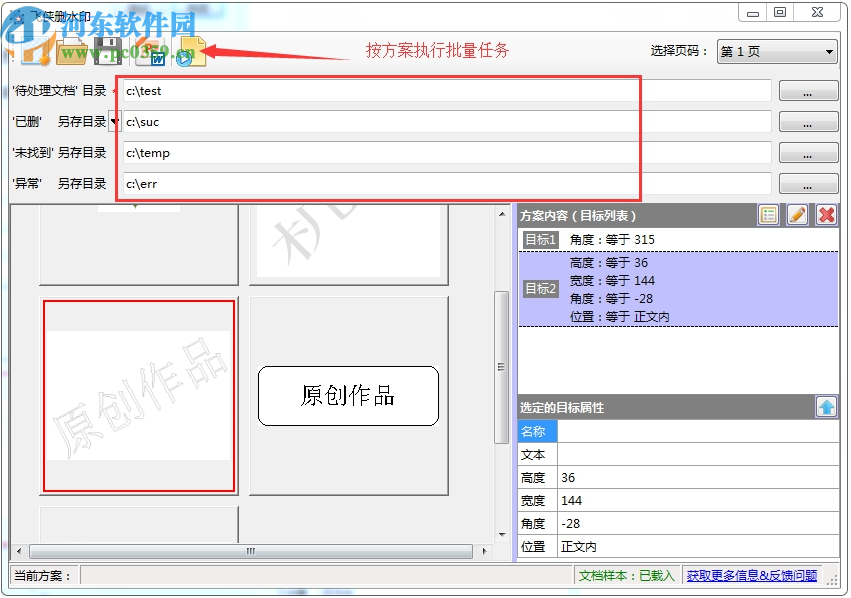The width and height of the screenshot is (851, 598).
Task: Minimize the 飞侠删水印 window
Action: [753, 13]
